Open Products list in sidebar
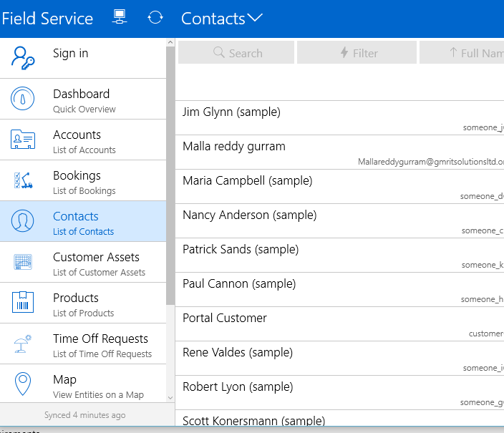The height and width of the screenshot is (433, 504). (83, 303)
